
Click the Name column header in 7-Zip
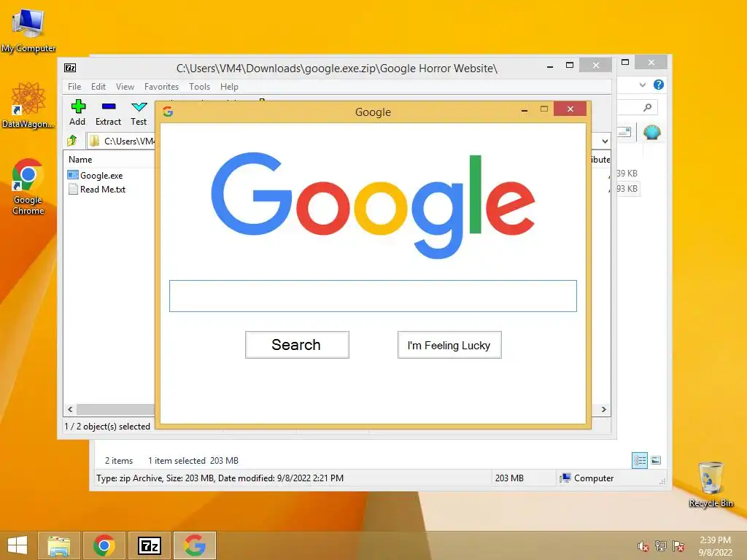coord(80,160)
